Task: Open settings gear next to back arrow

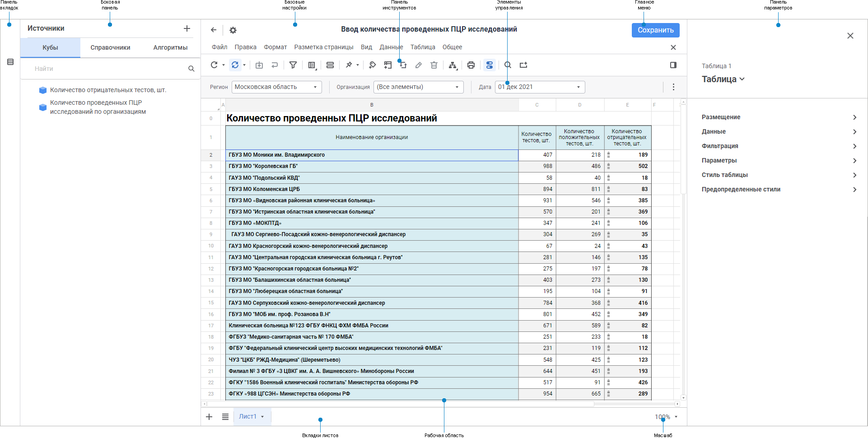Action: coord(233,30)
